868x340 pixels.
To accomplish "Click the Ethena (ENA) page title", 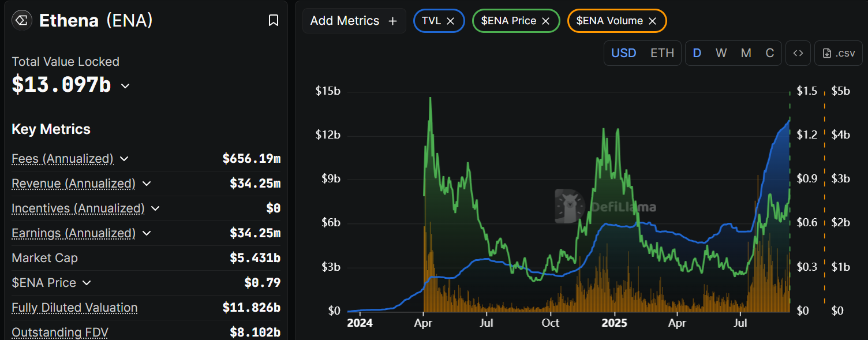I will click(x=96, y=21).
